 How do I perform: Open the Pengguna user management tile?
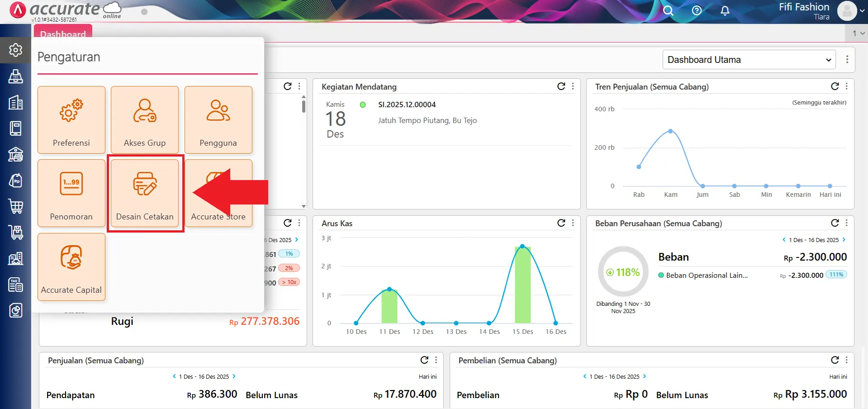[218, 120]
